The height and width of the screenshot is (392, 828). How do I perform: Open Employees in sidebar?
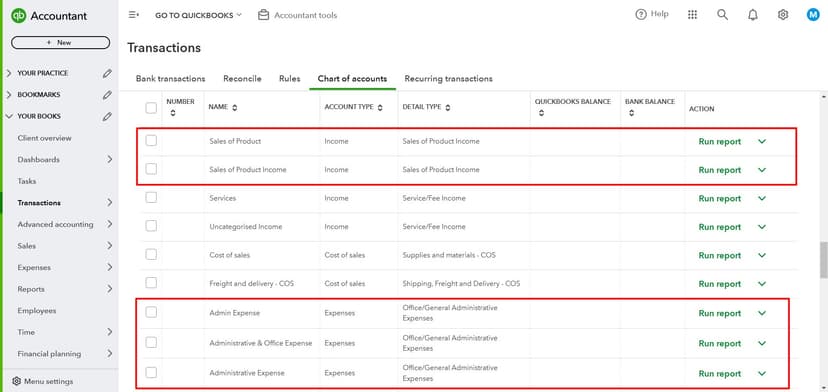click(x=36, y=311)
